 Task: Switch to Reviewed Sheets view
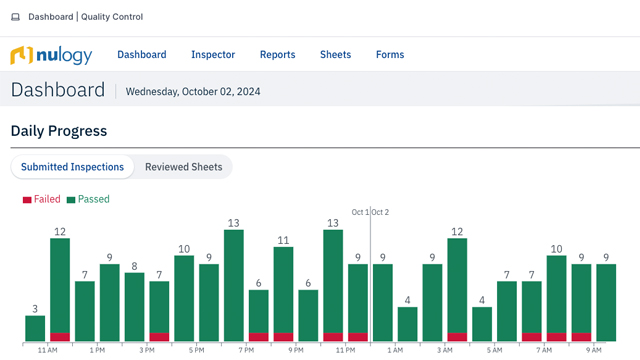[184, 167]
